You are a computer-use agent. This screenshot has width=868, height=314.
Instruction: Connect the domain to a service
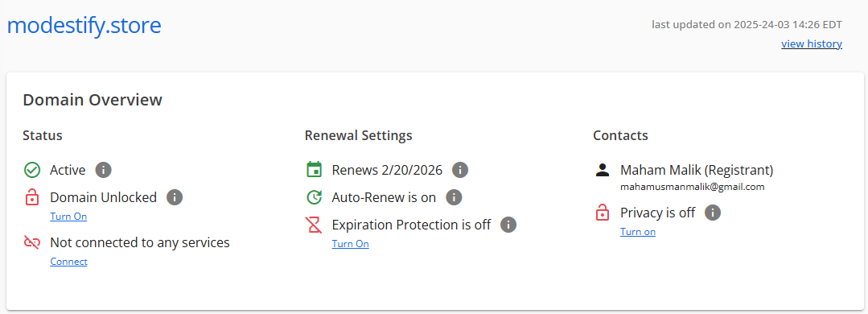click(68, 262)
